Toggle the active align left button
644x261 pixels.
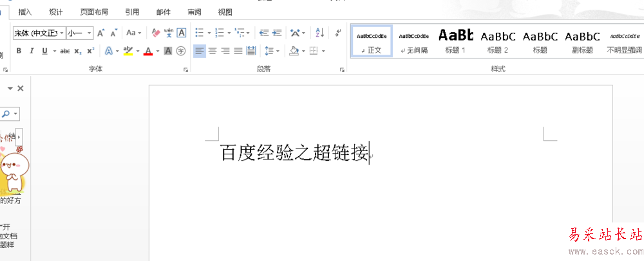click(x=200, y=51)
